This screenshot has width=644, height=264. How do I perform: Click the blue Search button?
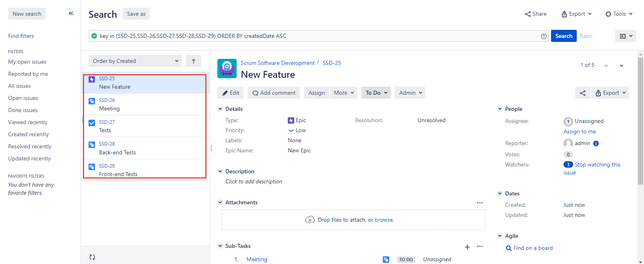click(563, 36)
